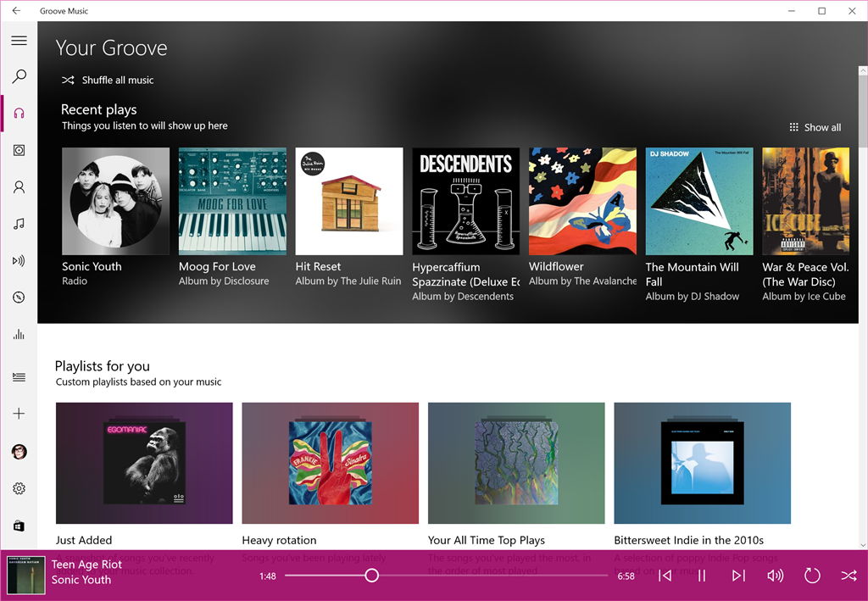Click Playlists for you heading
The width and height of the screenshot is (868, 601).
(103, 366)
